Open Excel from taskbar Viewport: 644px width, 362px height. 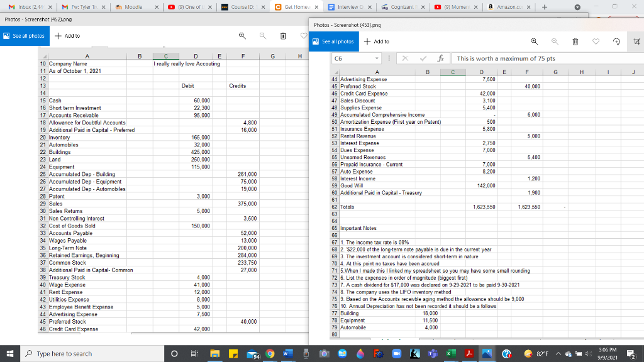point(451,353)
